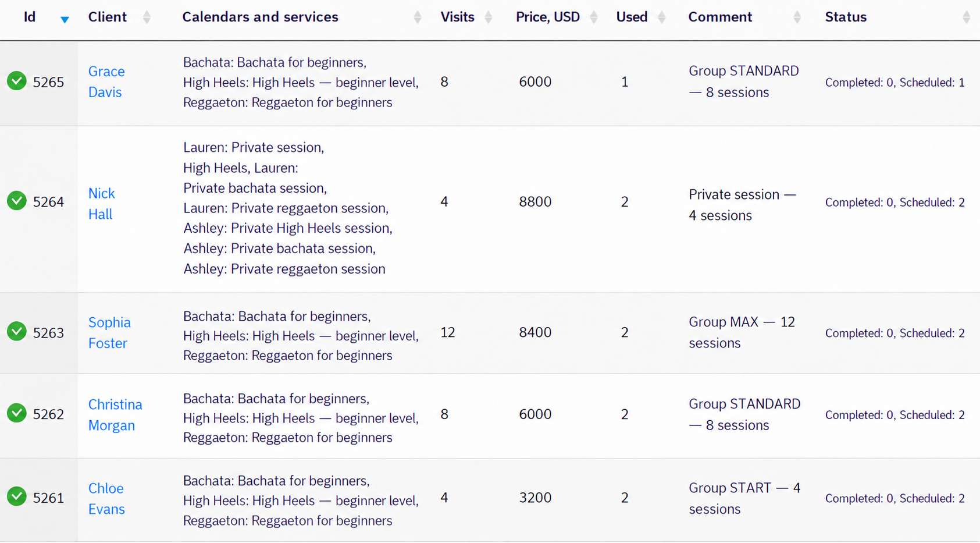Click the Visits column header
The image size is (980, 543).
coord(457,17)
